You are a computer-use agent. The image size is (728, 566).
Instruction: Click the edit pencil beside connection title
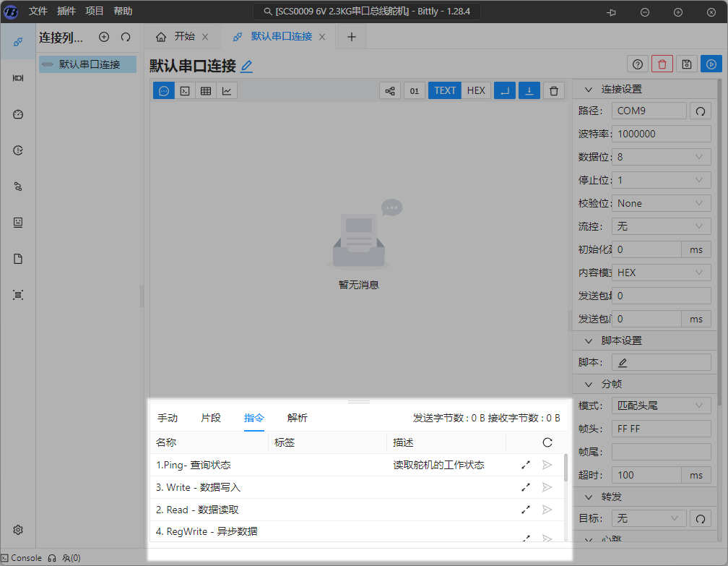[247, 67]
